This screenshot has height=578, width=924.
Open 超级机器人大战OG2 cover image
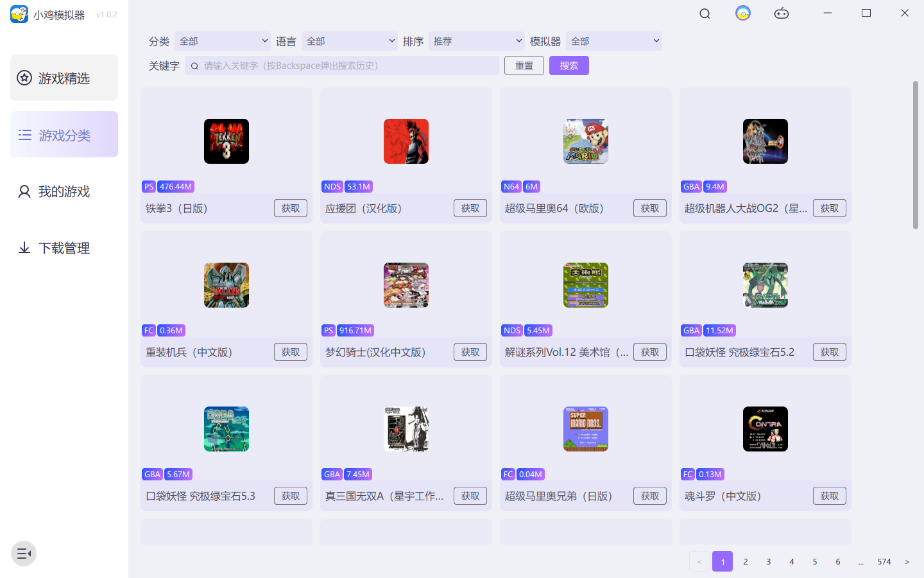766,141
